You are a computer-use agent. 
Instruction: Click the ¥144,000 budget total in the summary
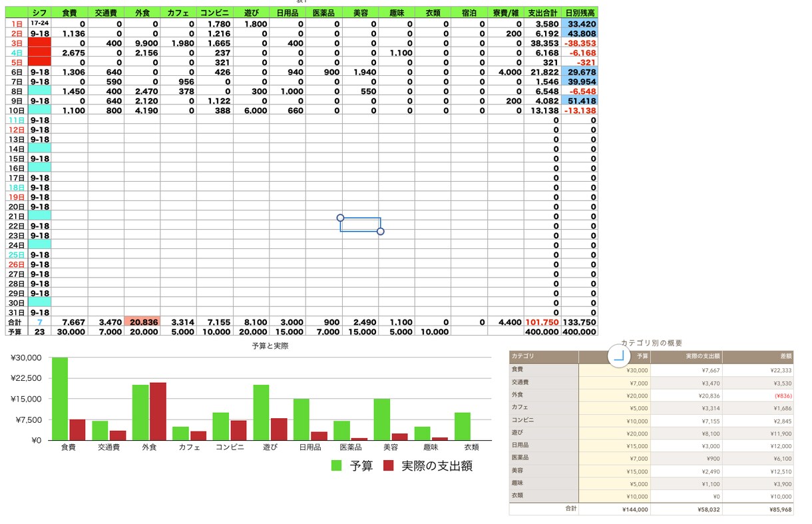[615, 509]
